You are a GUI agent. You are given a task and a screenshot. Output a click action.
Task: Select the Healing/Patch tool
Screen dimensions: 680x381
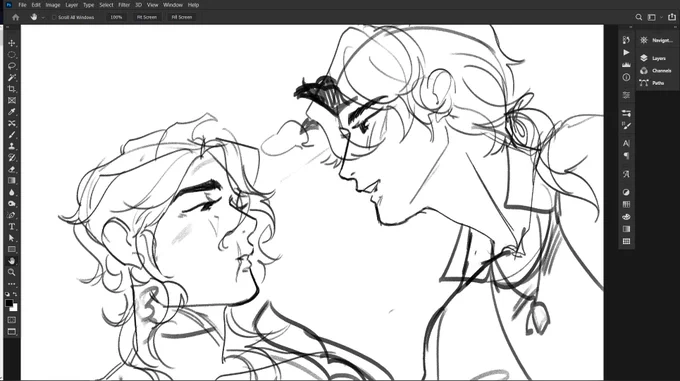point(12,124)
